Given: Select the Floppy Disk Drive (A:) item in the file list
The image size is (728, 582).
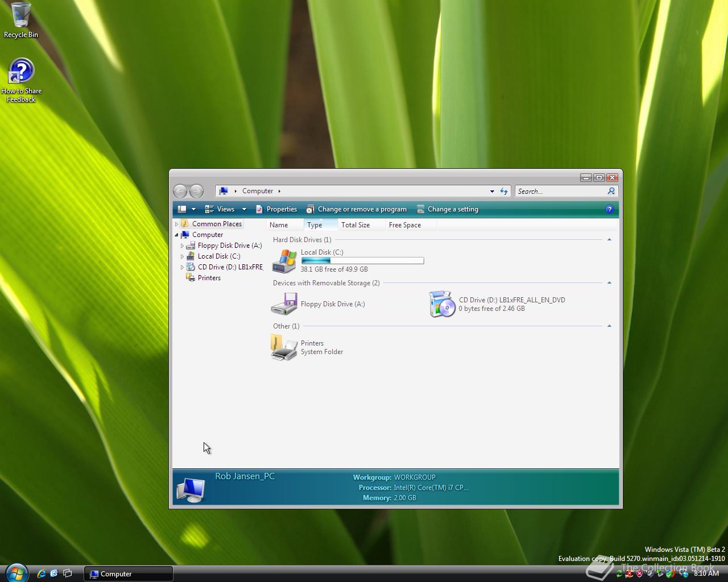Looking at the screenshot, I should tap(318, 304).
